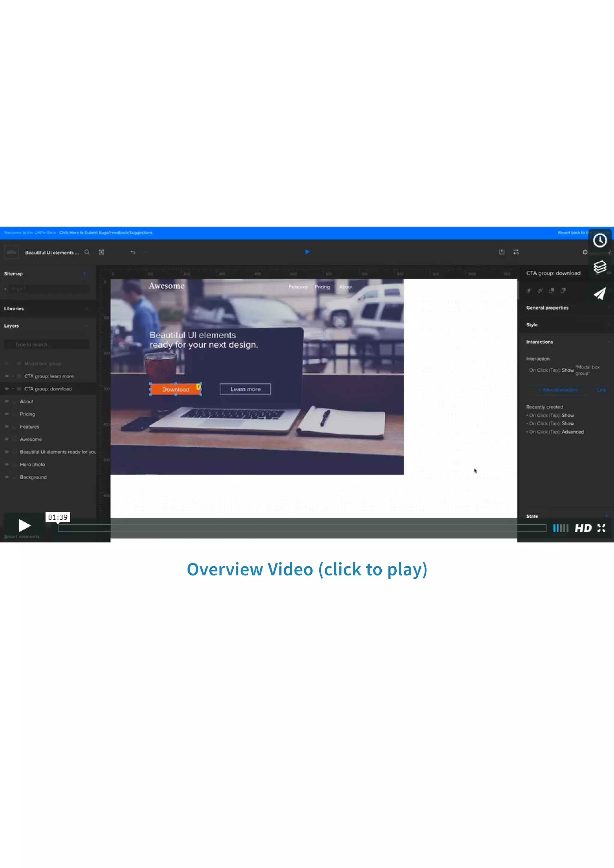Adjust the video volume bars
This screenshot has height=868, width=614.
click(x=561, y=528)
